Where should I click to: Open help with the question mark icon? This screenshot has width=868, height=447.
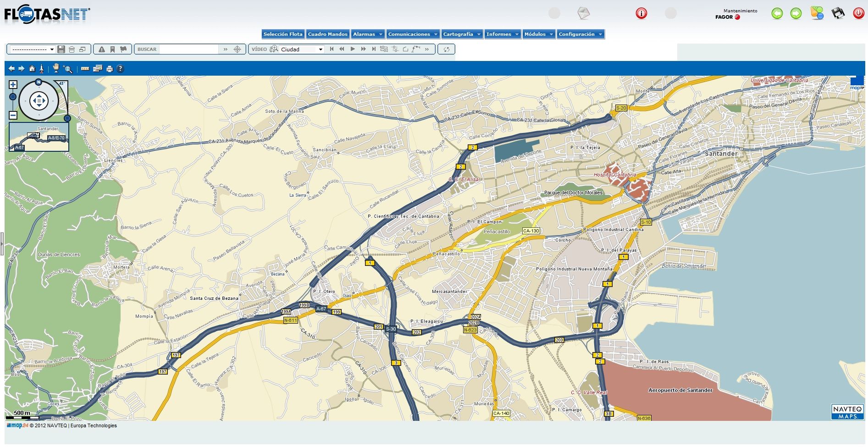click(120, 69)
